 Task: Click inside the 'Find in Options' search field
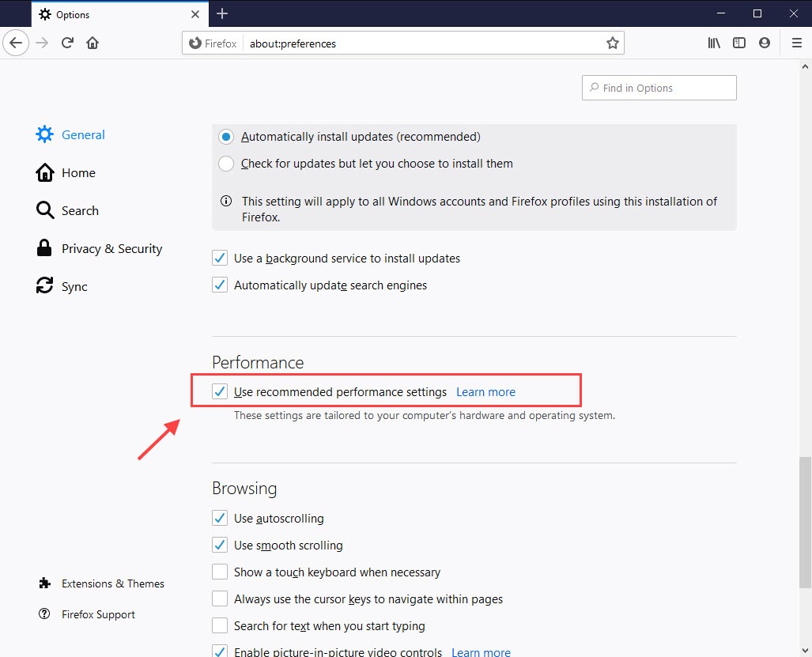point(659,87)
